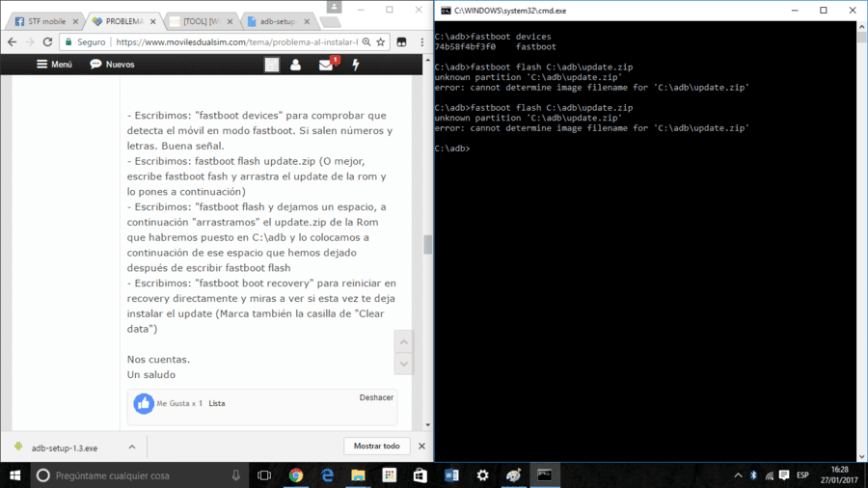The height and width of the screenshot is (488, 868).
Task: Open Action Center notifications icon
Action: coord(784,475)
